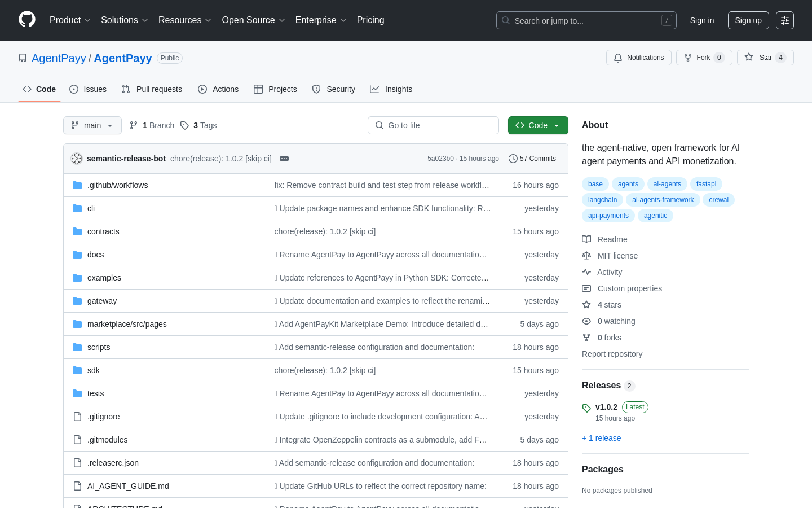The height and width of the screenshot is (508, 812).
Task: Expand the Open Source menu
Action: (x=254, y=20)
